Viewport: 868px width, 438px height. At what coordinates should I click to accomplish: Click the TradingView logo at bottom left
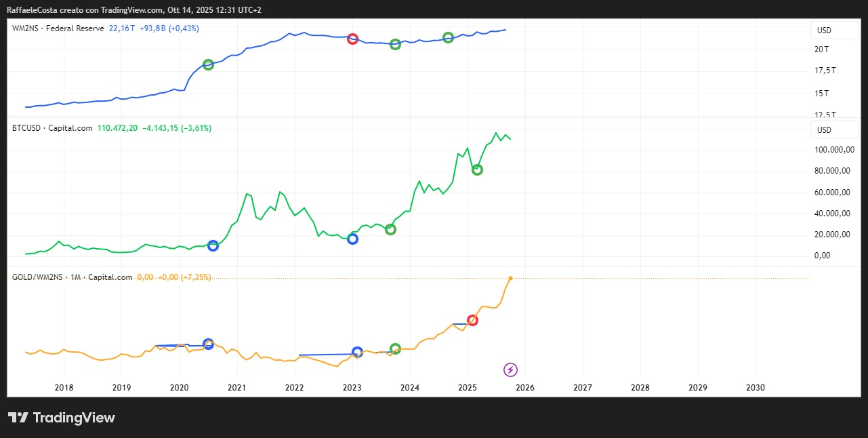pos(61,418)
